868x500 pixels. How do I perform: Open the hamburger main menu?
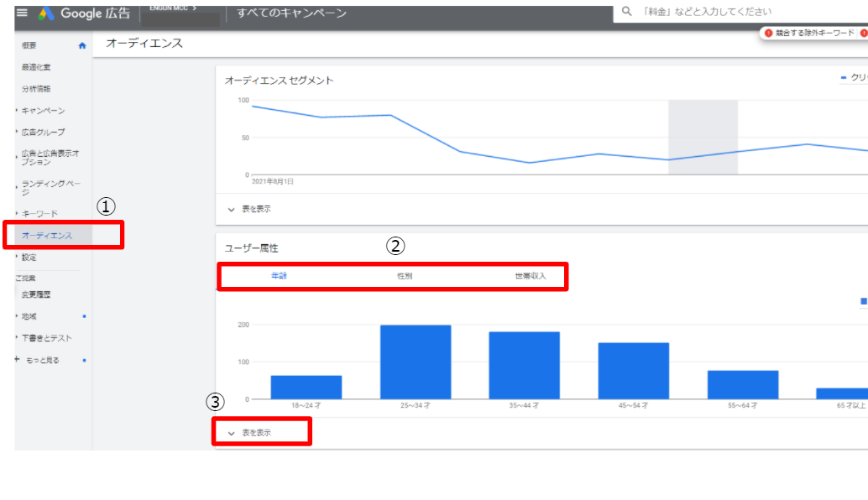click(22, 13)
